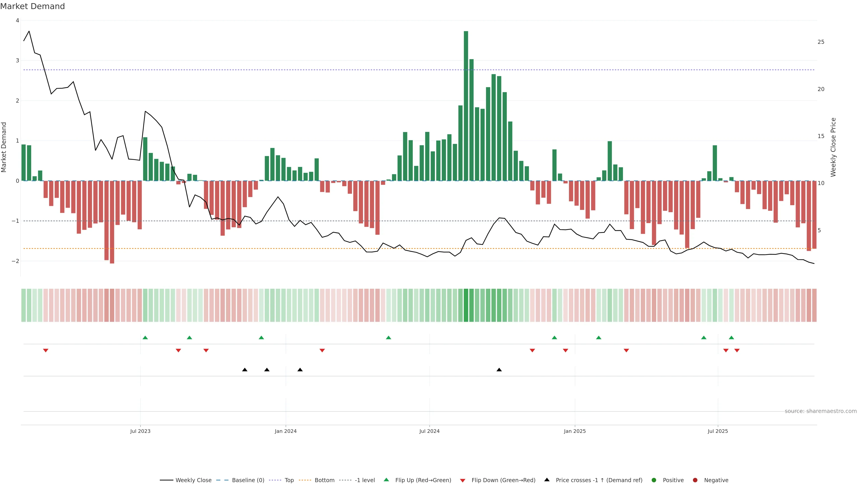Click the dark red Negative circle in legend
The height and width of the screenshot is (488, 868).
[695, 480]
